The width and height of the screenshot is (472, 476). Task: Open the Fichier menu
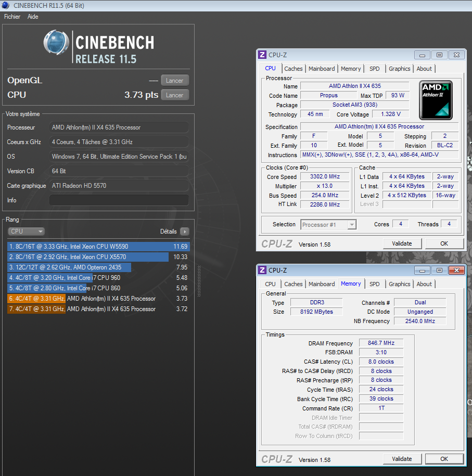tap(12, 17)
